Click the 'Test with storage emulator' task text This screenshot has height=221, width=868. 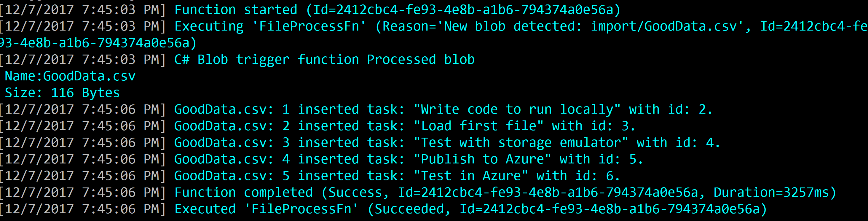[521, 142]
